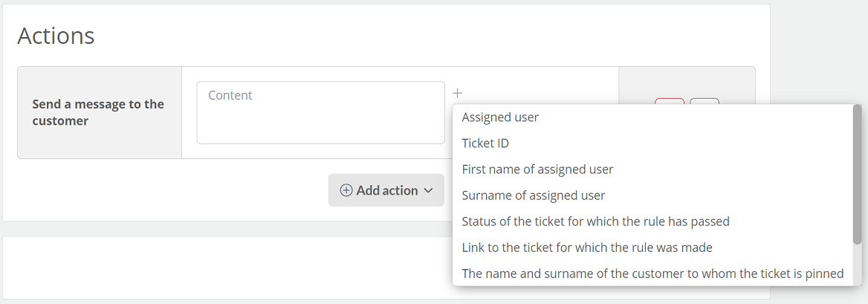Choose 'Link to the ticket for which the rule was made'
The image size is (868, 304).
coord(652,248)
